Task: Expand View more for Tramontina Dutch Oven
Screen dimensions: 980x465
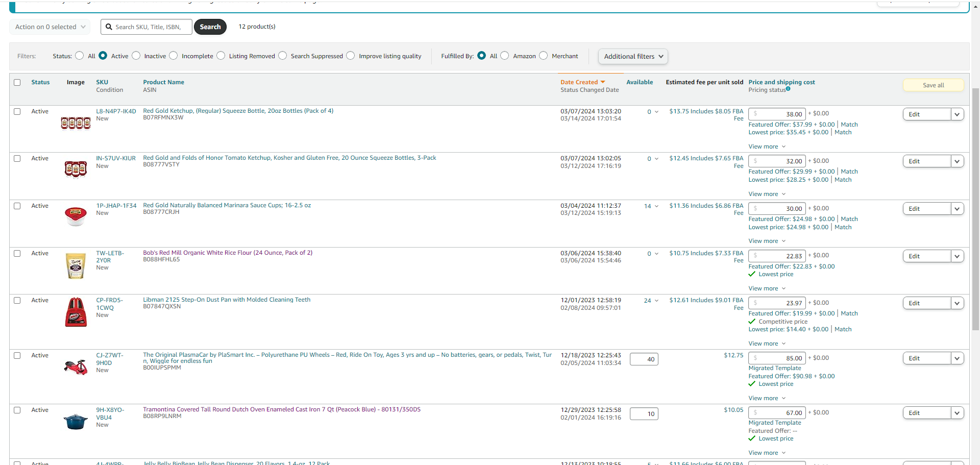Action: coord(767,453)
